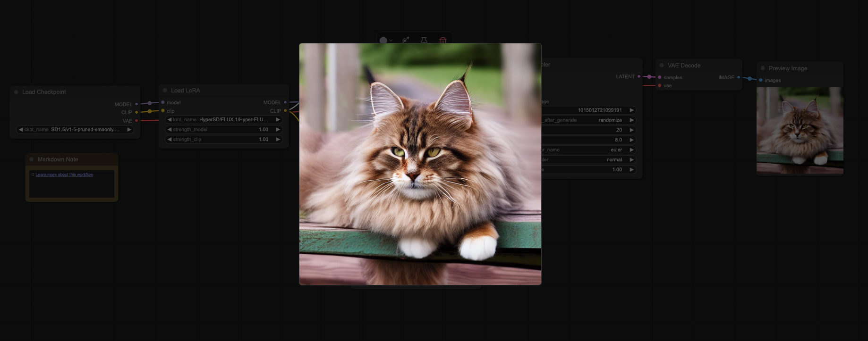Collapse the Load LoRA node via its title dot
Viewport: 868px width, 341px height.
[x=165, y=91]
